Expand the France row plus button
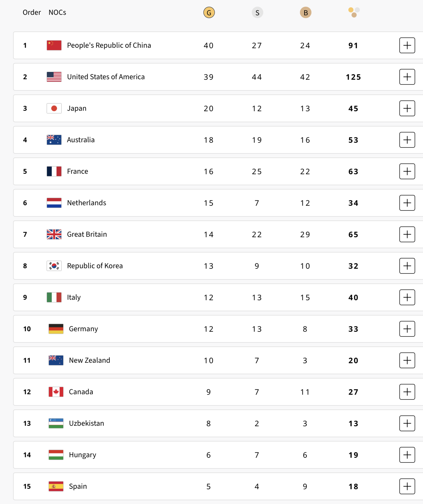 (x=407, y=171)
